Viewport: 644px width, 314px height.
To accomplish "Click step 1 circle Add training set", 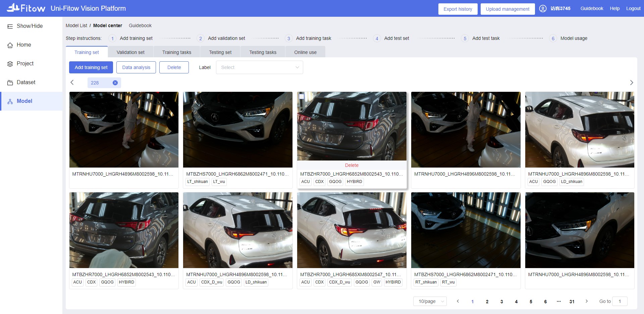I will pyautogui.click(x=112, y=39).
